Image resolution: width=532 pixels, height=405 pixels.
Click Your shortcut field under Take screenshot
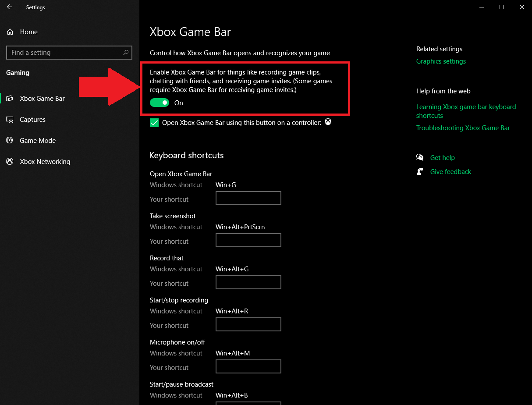point(248,240)
